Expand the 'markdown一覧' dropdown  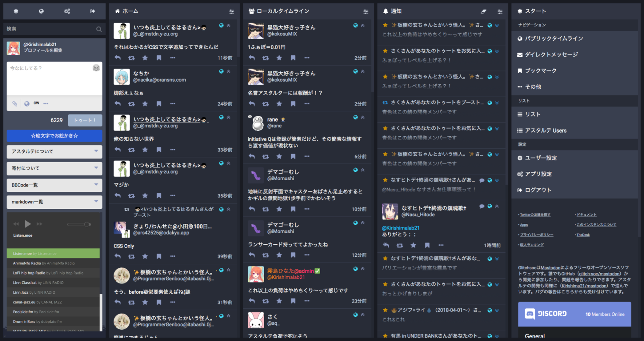point(54,202)
